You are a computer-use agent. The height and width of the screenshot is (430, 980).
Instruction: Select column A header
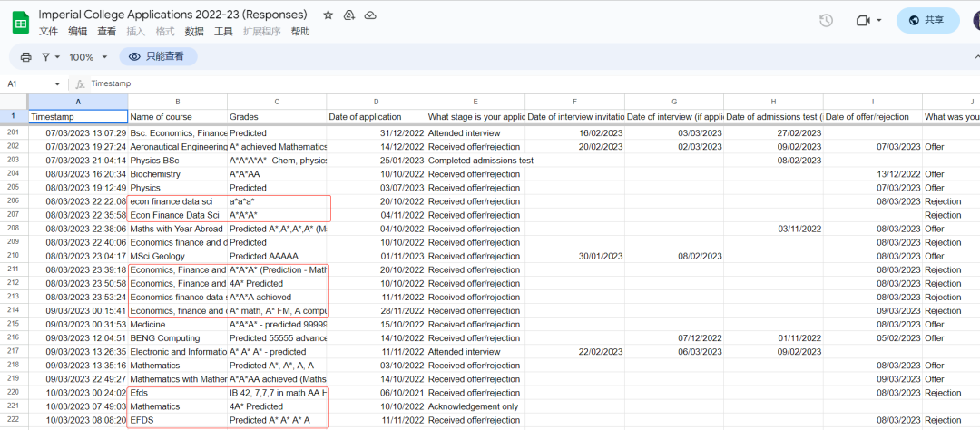click(78, 102)
